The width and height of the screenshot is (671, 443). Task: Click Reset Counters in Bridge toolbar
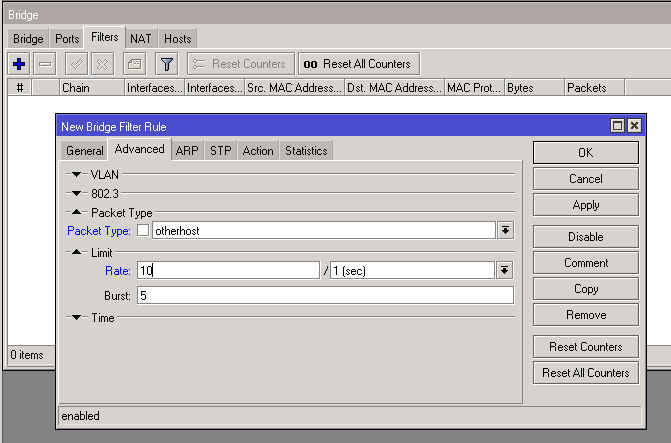[x=241, y=64]
